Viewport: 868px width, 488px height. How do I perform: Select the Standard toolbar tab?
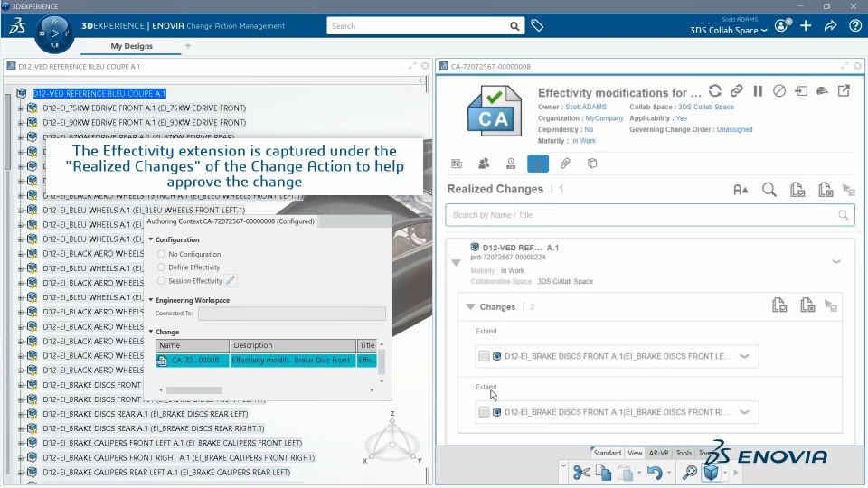click(x=608, y=453)
